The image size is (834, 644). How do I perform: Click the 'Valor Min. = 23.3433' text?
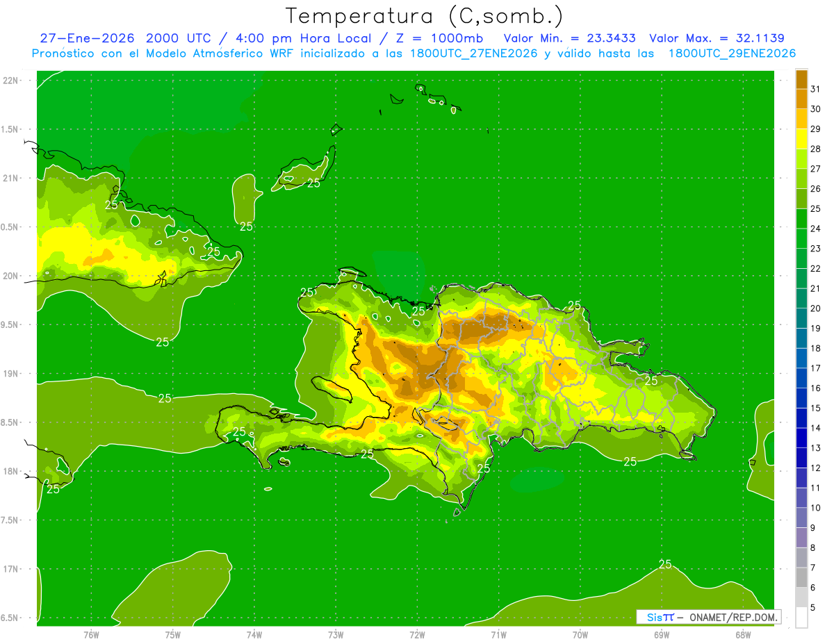coord(570,38)
